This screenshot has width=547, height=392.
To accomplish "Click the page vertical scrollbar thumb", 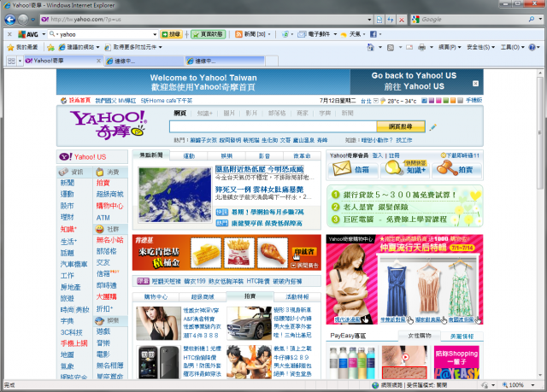I will coord(539,132).
